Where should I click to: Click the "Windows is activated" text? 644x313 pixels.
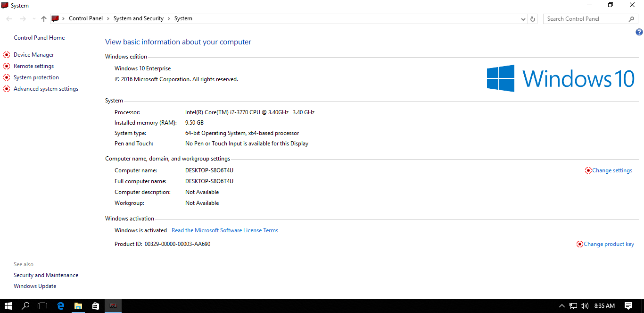click(140, 230)
